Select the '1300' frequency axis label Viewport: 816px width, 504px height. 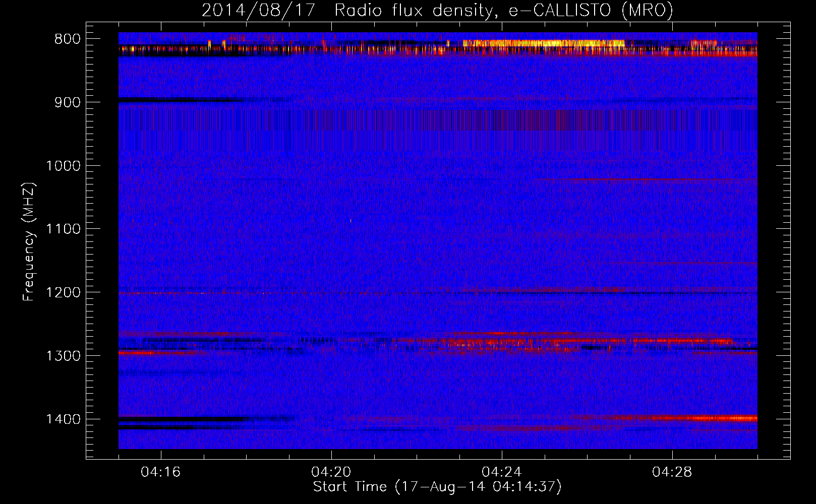click(64, 356)
